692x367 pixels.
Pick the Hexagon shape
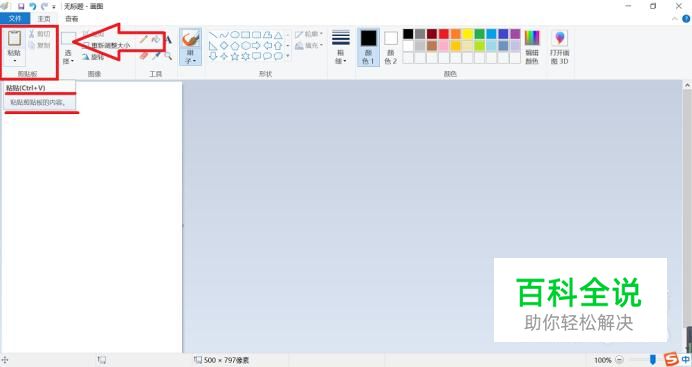point(245,45)
